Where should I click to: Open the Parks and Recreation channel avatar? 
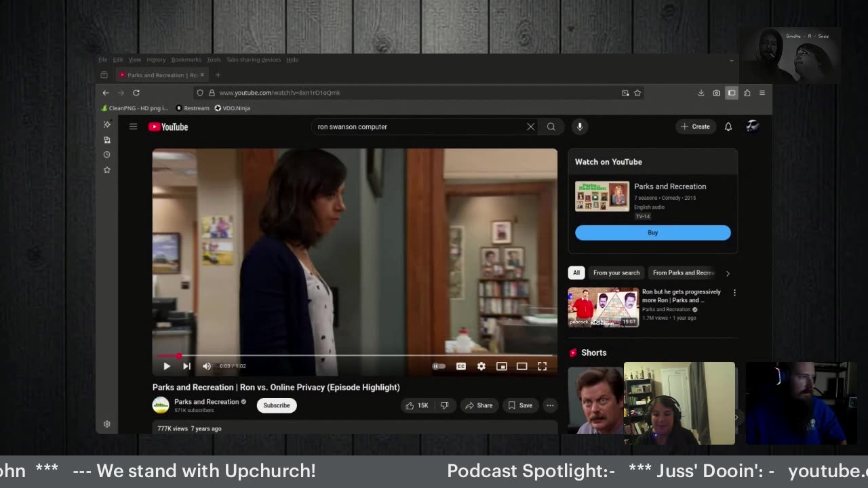tap(161, 405)
